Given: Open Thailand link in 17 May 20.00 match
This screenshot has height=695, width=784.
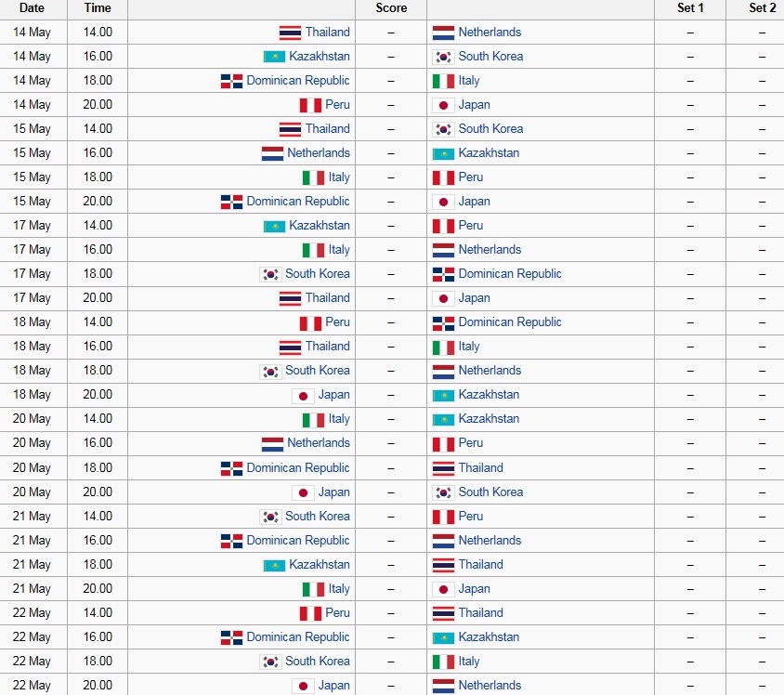Looking at the screenshot, I should point(328,297).
